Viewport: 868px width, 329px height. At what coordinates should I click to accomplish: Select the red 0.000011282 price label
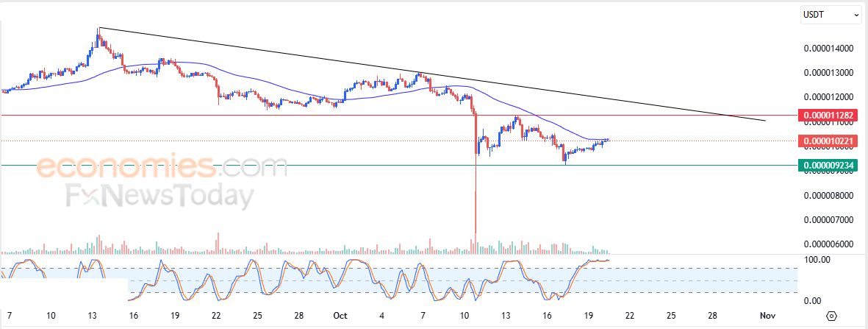click(830, 116)
